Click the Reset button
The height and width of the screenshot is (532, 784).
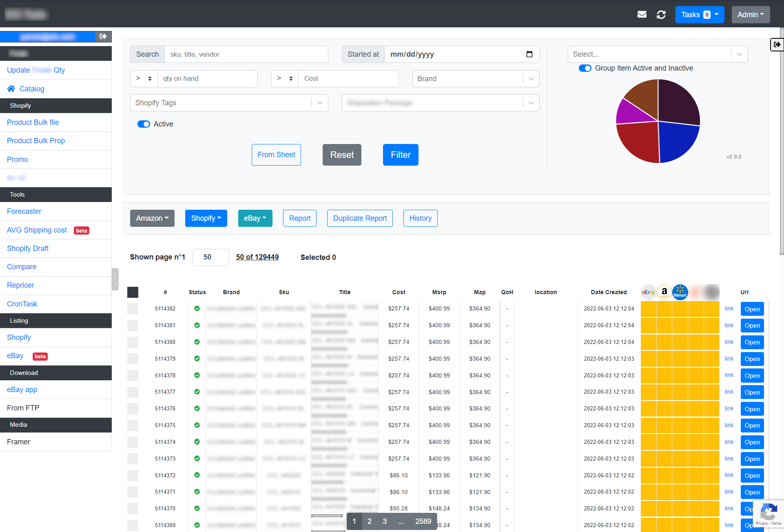342,155
